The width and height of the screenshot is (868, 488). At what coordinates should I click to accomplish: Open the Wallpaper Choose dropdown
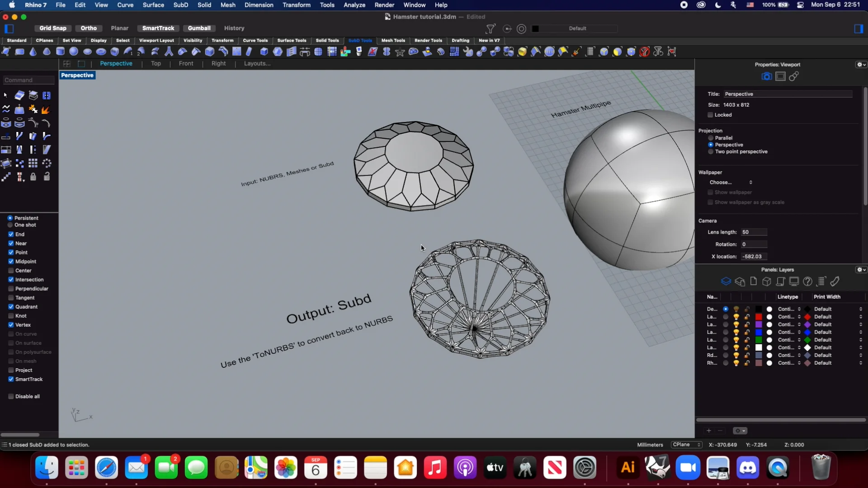pyautogui.click(x=731, y=182)
